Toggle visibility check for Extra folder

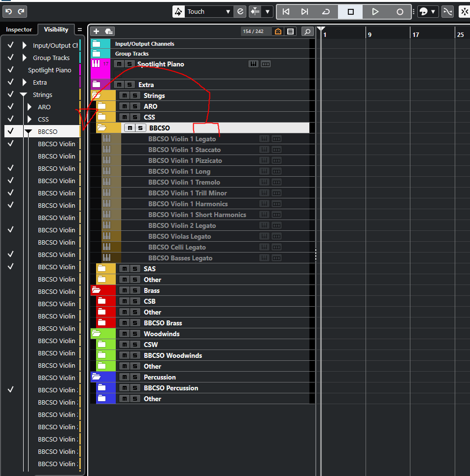point(11,82)
